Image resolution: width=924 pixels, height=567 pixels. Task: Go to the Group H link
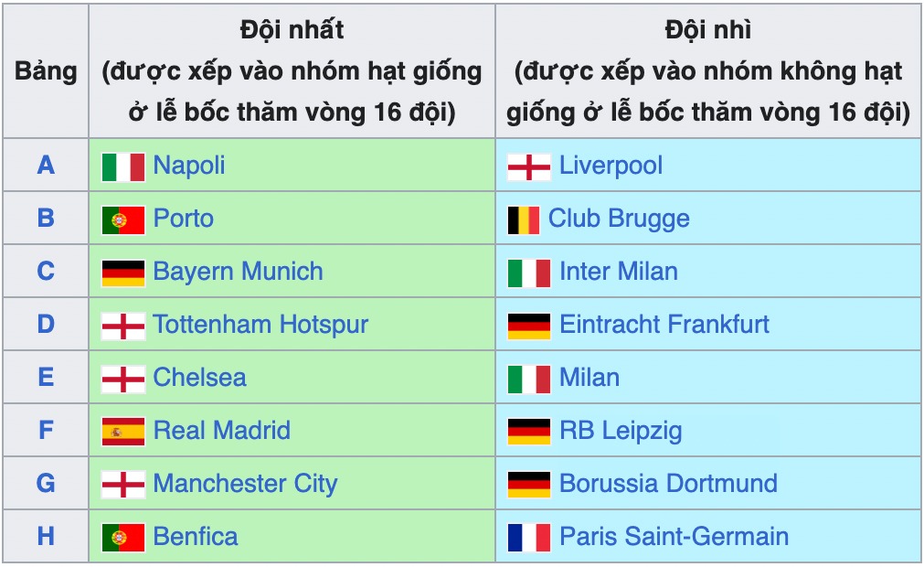pyautogui.click(x=46, y=537)
